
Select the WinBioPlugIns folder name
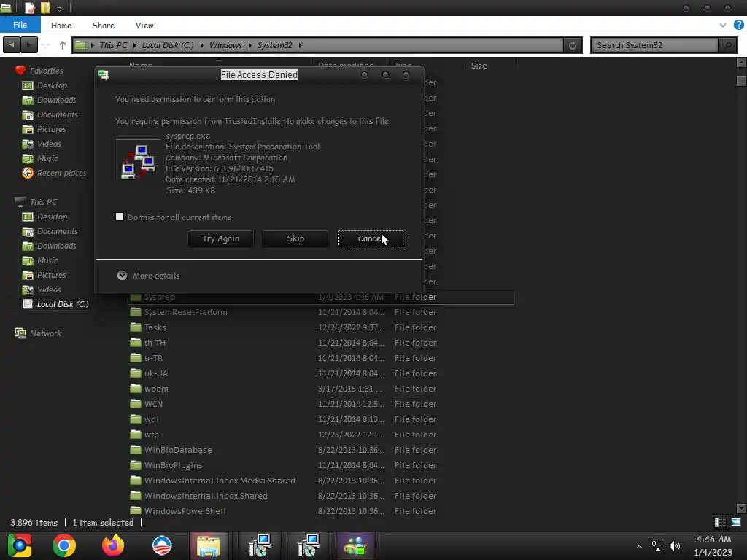[174, 464]
